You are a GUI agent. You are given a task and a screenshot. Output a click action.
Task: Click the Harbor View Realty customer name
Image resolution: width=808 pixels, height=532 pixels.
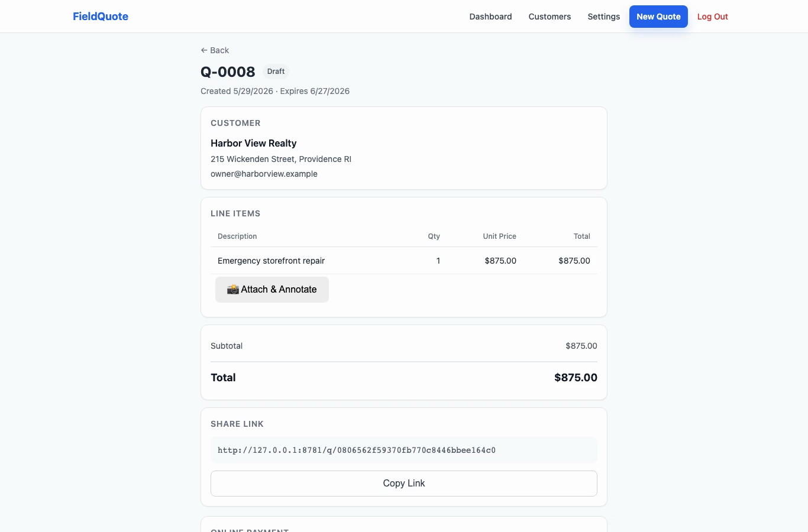point(254,143)
